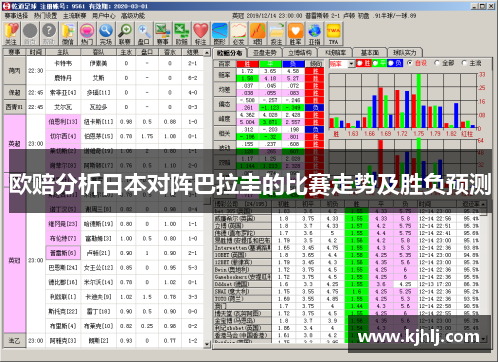Viewport: 500px width, 362px height.
Task: Click the 联赛 green magnifier icon
Action: click(x=125, y=33)
